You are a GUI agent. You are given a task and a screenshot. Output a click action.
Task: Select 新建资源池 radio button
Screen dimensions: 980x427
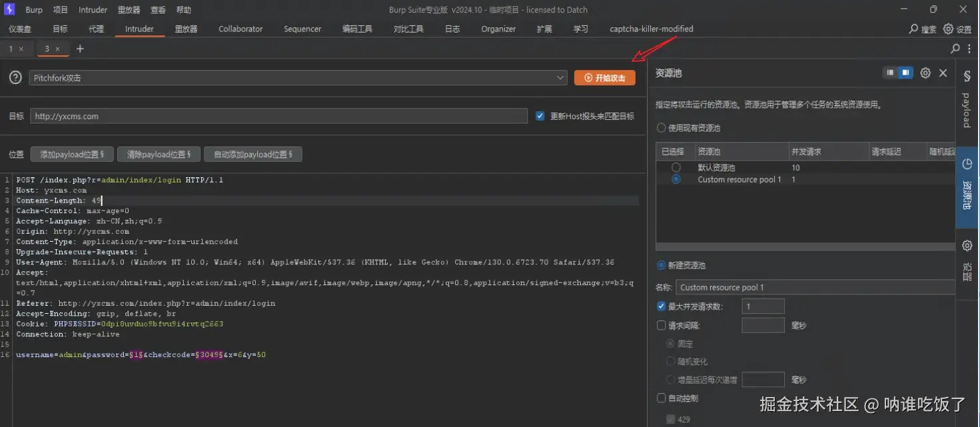click(662, 265)
